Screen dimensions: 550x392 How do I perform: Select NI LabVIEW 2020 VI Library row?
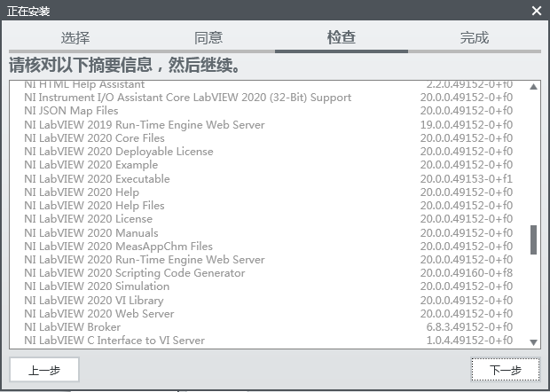[94, 301]
